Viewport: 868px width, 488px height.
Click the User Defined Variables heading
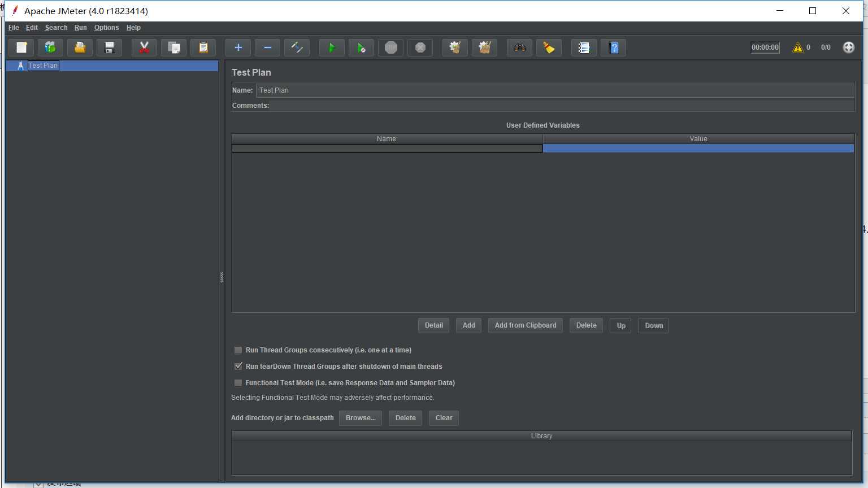tap(543, 125)
